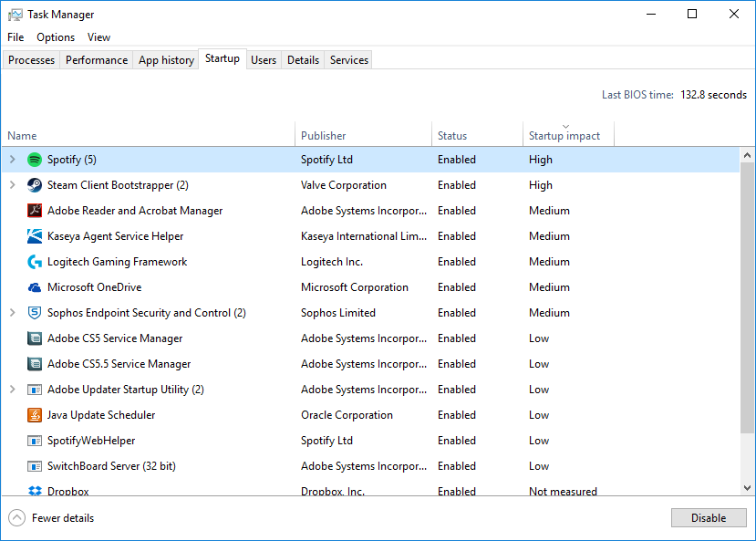The image size is (756, 541).
Task: Click the Spotify application icon
Action: click(34, 159)
